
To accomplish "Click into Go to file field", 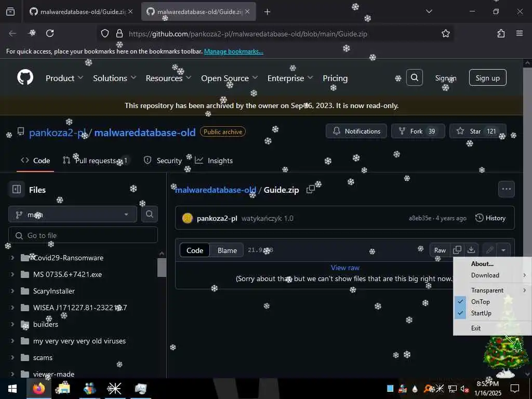I will (x=83, y=235).
